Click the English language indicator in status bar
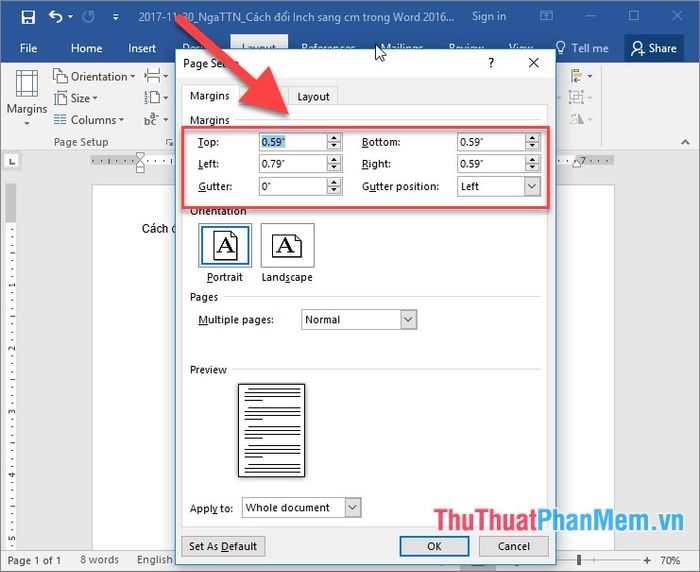 coord(154,559)
